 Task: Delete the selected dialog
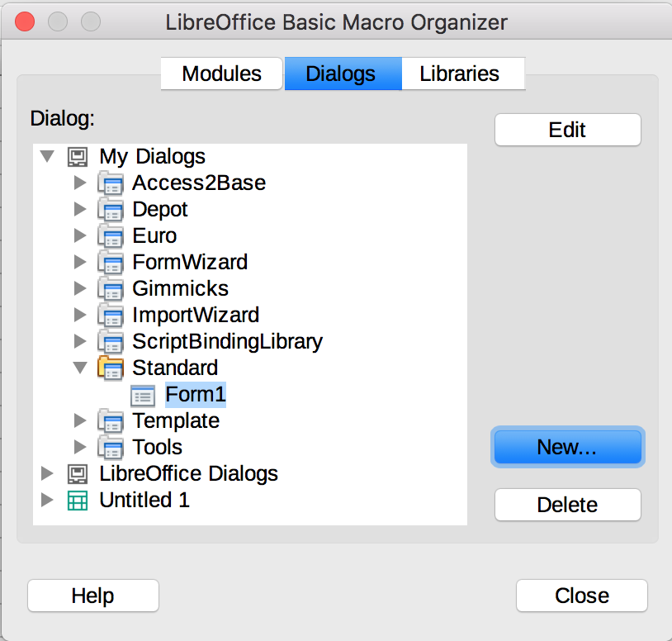[567, 505]
